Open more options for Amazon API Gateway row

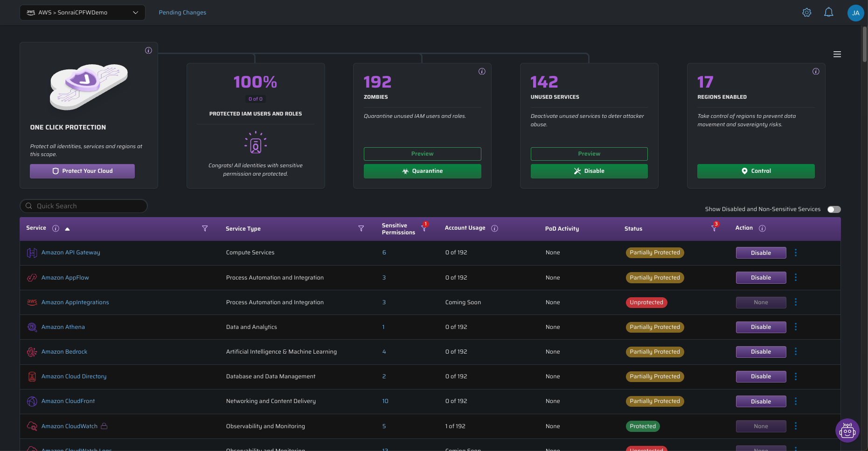pyautogui.click(x=796, y=253)
